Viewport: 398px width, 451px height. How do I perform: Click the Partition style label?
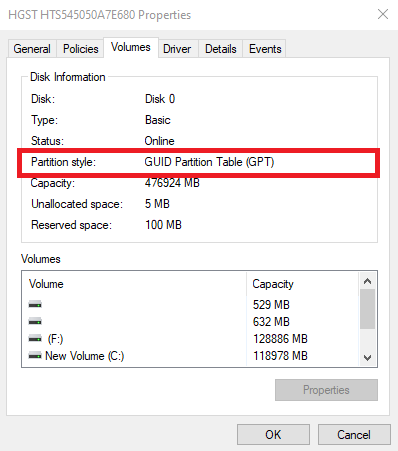click(x=63, y=162)
